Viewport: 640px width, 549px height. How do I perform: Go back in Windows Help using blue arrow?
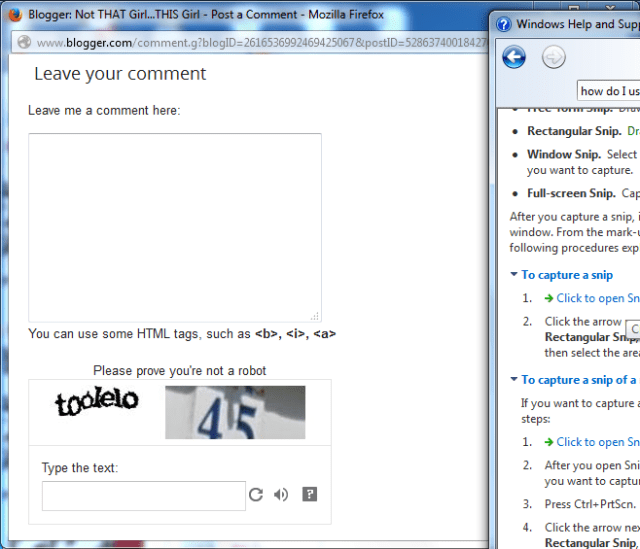(514, 57)
